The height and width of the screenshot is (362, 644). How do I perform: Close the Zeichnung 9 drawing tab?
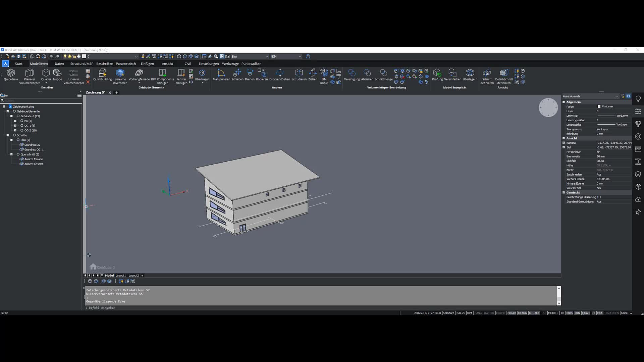click(110, 93)
